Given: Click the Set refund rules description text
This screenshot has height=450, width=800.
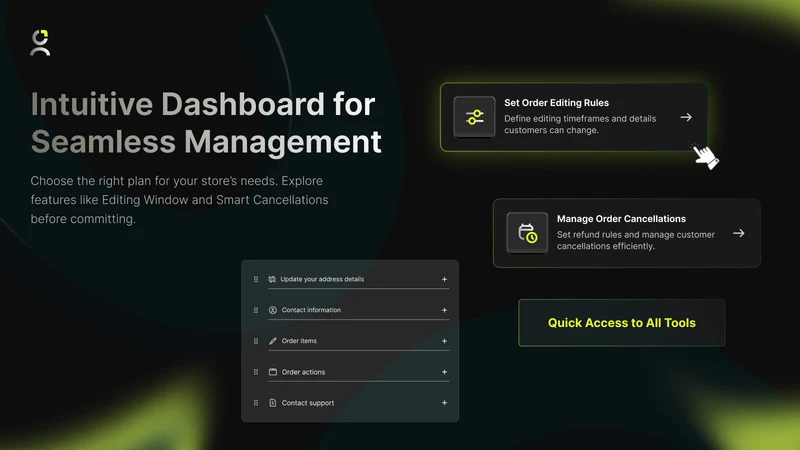Looking at the screenshot, I should pos(636,240).
